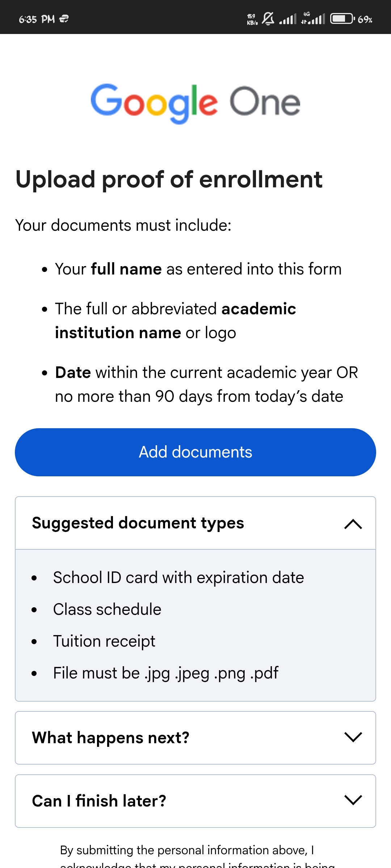Image resolution: width=391 pixels, height=868 pixels.
Task: Tap the What happens next? title text
Action: (x=111, y=737)
